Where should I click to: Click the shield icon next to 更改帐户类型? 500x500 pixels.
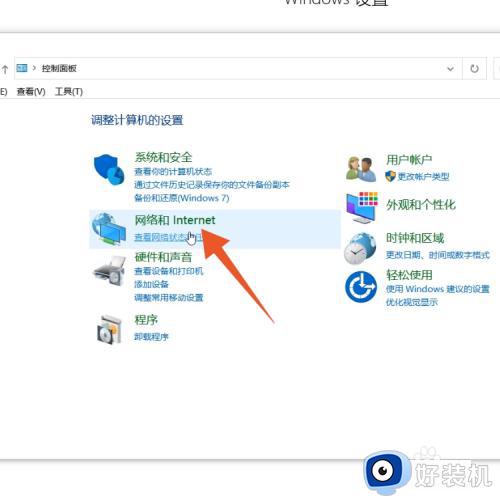point(390,176)
